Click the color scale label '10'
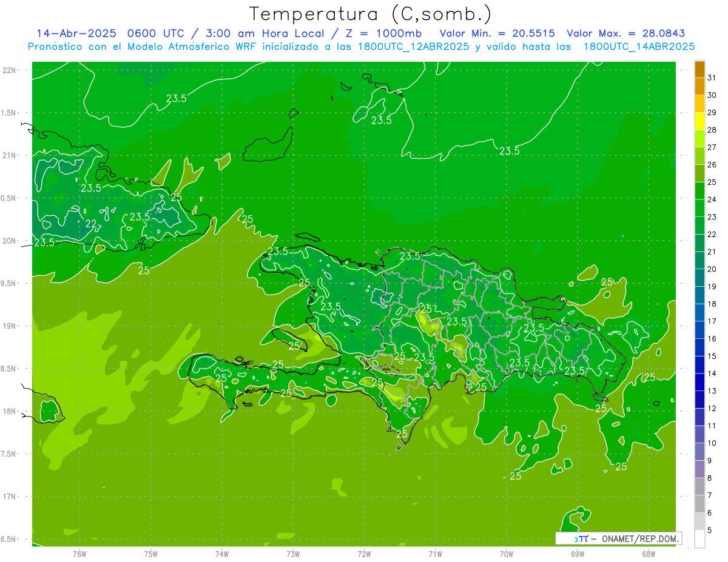The width and height of the screenshot is (728, 562). click(x=712, y=443)
